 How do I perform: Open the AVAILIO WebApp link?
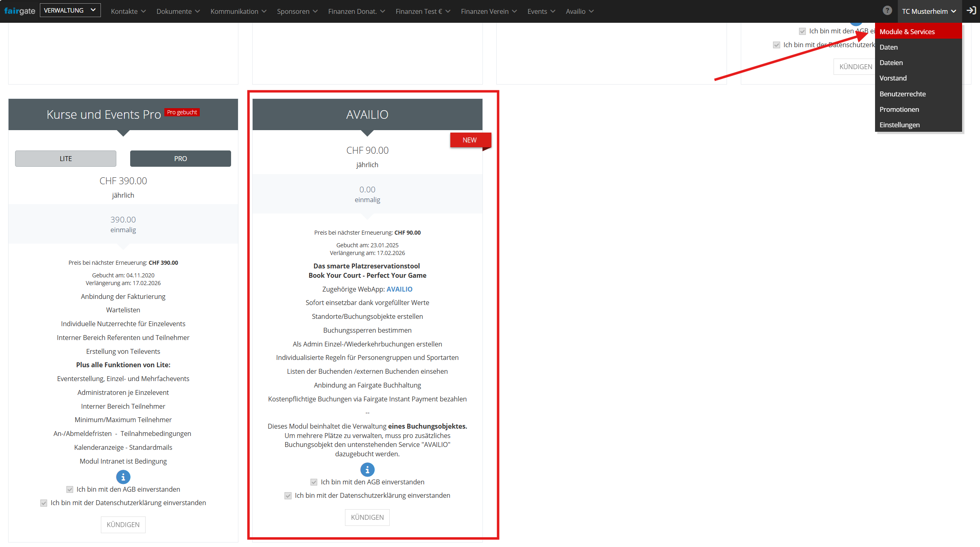[x=399, y=289]
